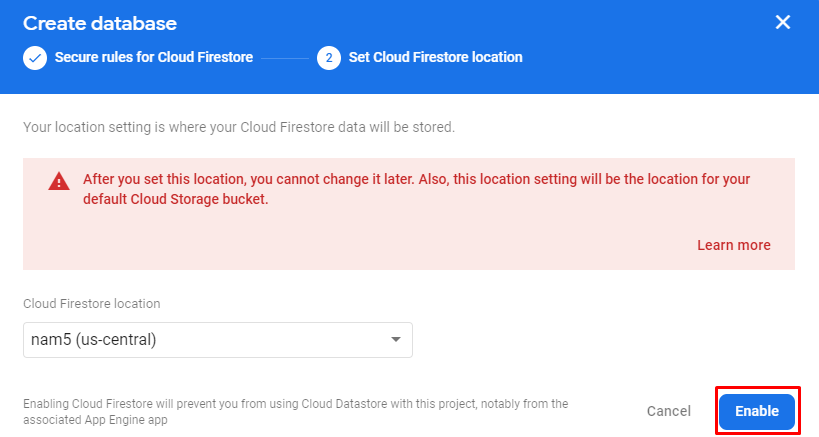Click the connector line between the two steps

285,58
